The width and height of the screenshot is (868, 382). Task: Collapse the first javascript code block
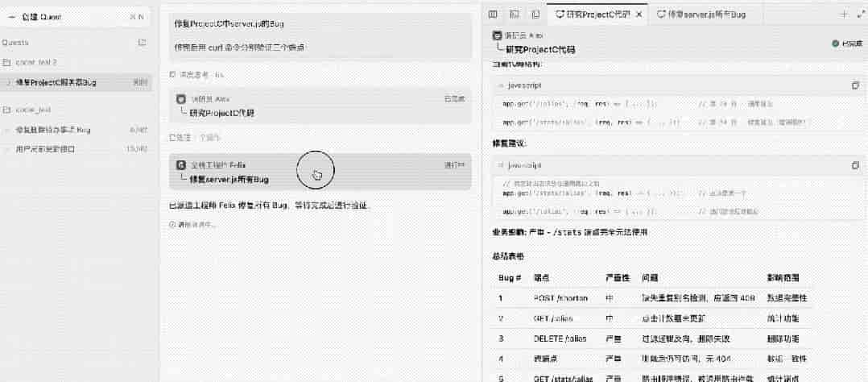point(501,86)
